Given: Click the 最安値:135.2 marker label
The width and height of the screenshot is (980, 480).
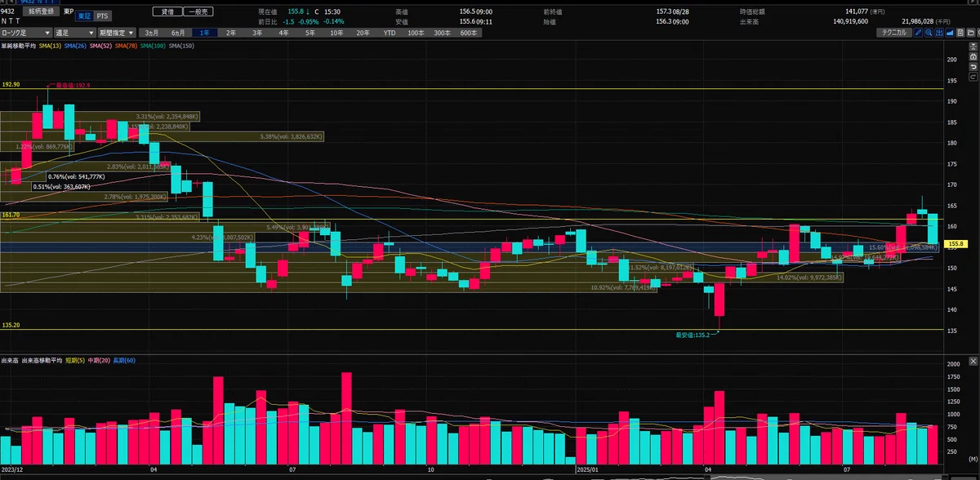Looking at the screenshot, I should pyautogui.click(x=693, y=335).
